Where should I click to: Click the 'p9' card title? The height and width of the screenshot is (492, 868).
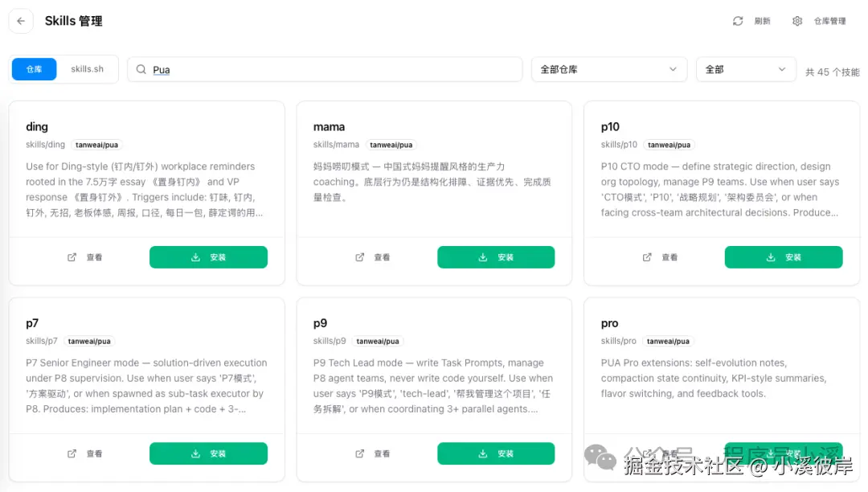click(320, 323)
